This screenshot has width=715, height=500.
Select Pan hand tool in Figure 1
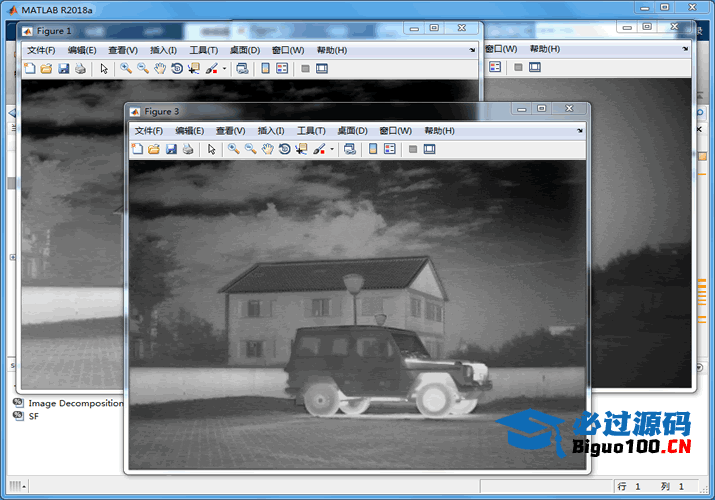(x=160, y=68)
